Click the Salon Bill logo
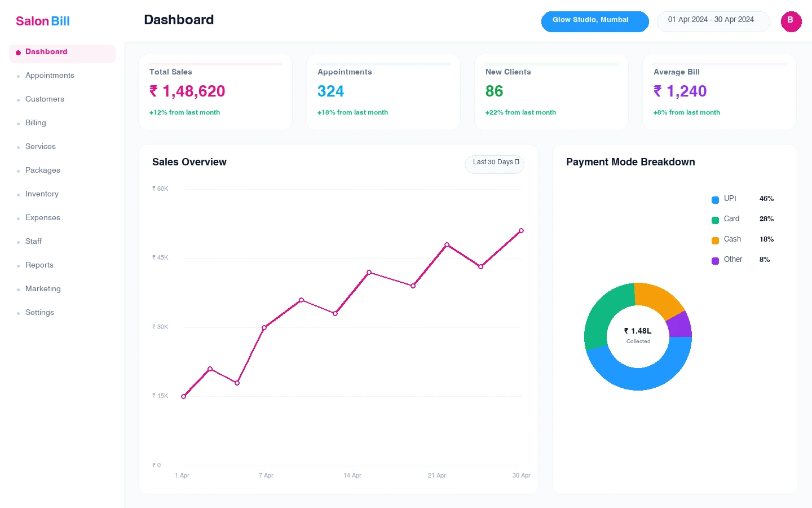 43,21
